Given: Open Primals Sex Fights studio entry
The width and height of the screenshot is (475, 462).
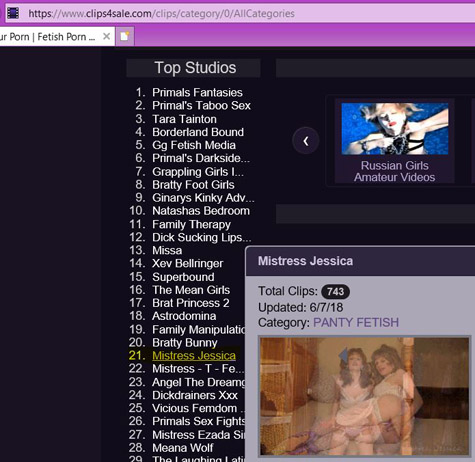Looking at the screenshot, I should [x=199, y=421].
